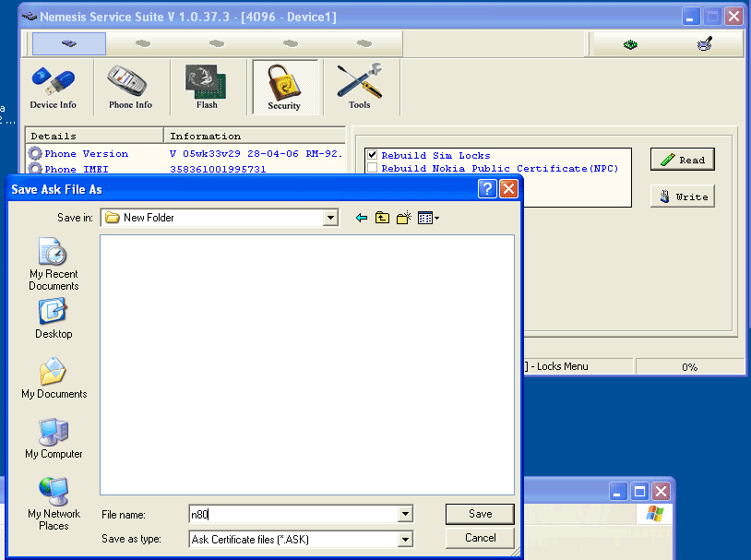
Task: Click the Details column header
Action: [94, 136]
